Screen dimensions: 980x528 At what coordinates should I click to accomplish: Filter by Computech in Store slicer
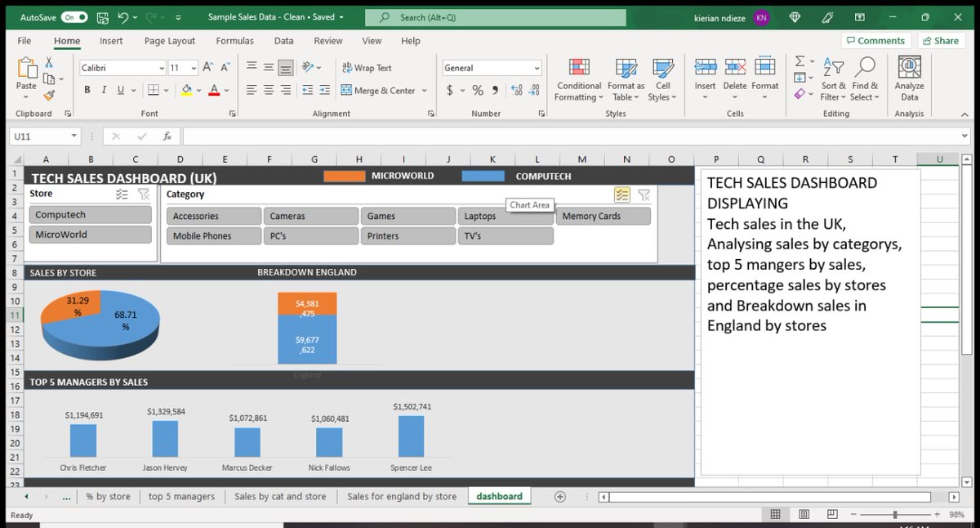click(91, 215)
